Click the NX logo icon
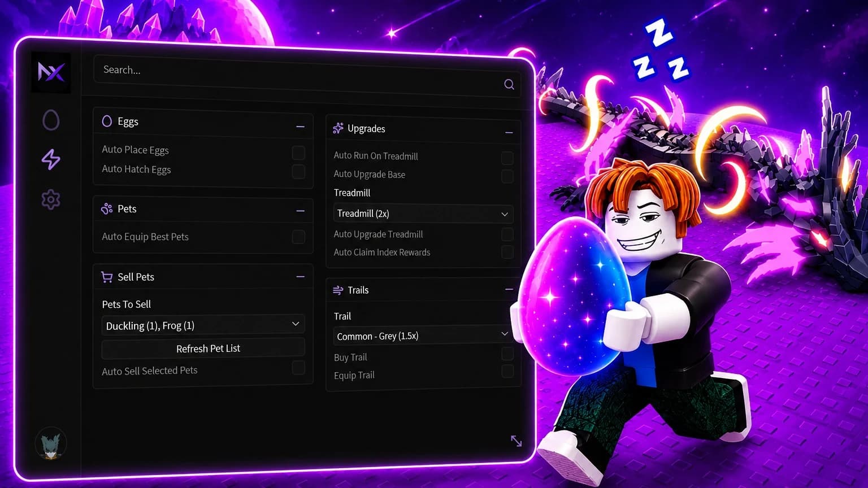Viewport: 868px width, 488px height. [x=51, y=72]
